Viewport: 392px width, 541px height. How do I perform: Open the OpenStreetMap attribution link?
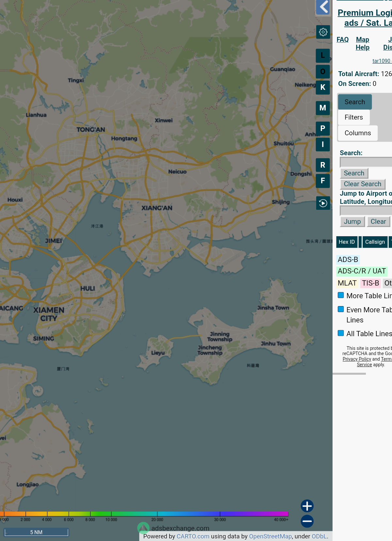click(x=270, y=536)
